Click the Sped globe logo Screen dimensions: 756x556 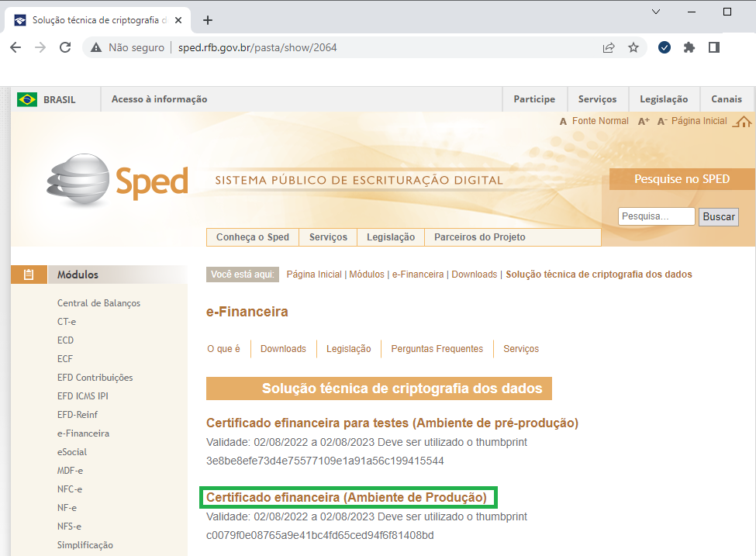point(78,179)
